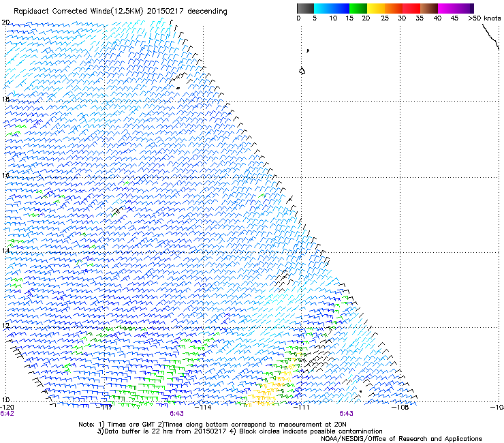The image size is (504, 443).
Task: Click the longitude axis label '-111'
Action: (x=302, y=408)
